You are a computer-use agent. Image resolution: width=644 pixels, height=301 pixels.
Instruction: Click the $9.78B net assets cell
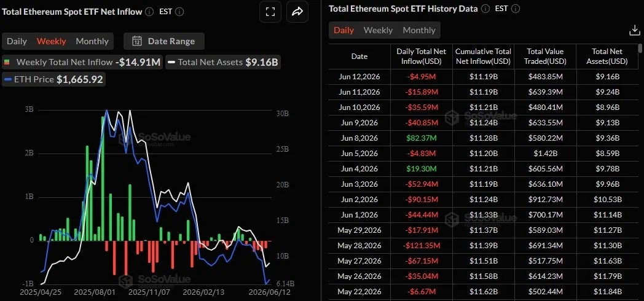pos(607,169)
